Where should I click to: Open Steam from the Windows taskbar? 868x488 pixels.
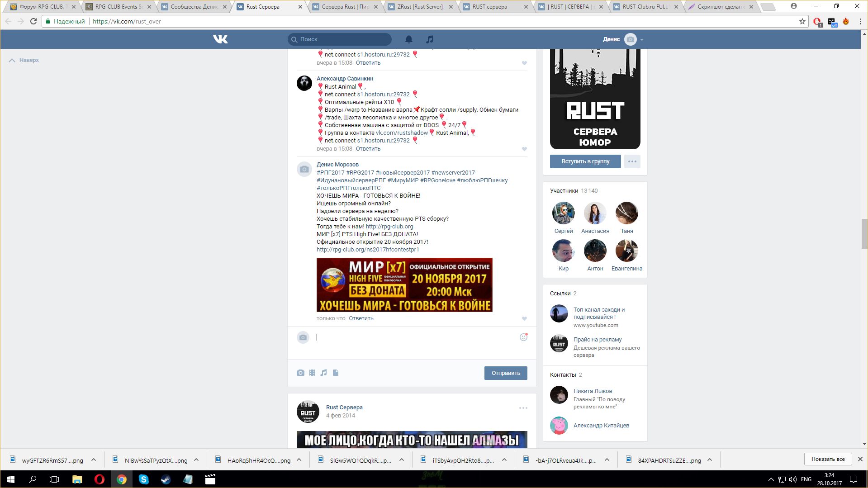point(166,479)
